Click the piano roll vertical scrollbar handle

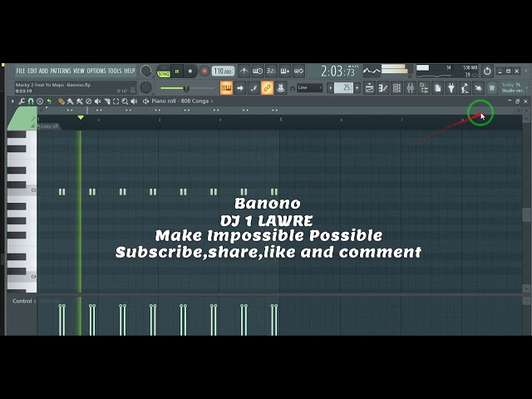click(526, 214)
